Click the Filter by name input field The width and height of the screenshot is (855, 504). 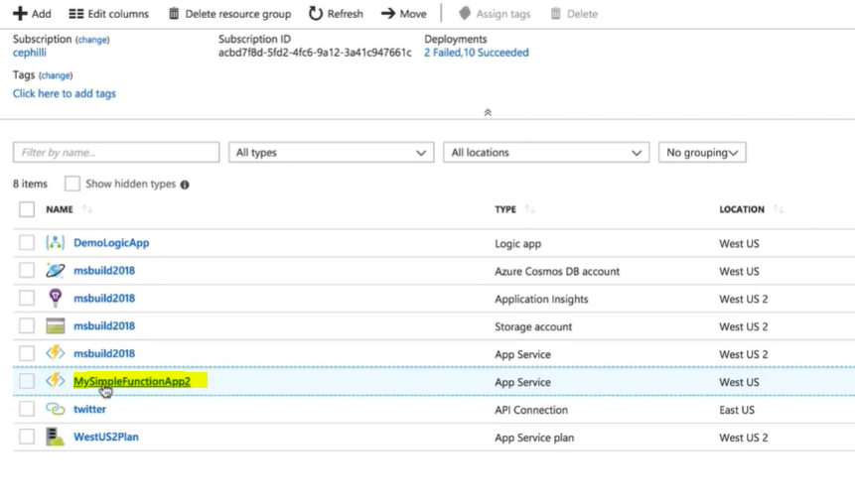click(x=116, y=153)
